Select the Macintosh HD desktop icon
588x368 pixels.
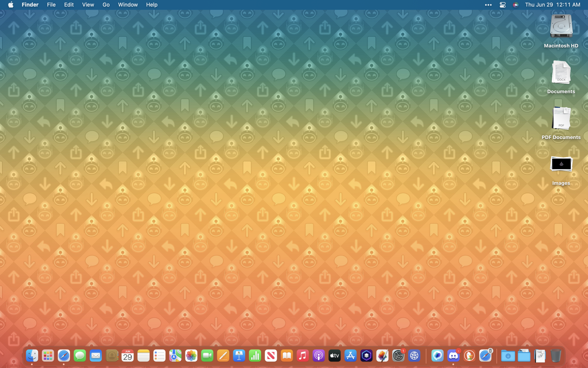(x=561, y=27)
